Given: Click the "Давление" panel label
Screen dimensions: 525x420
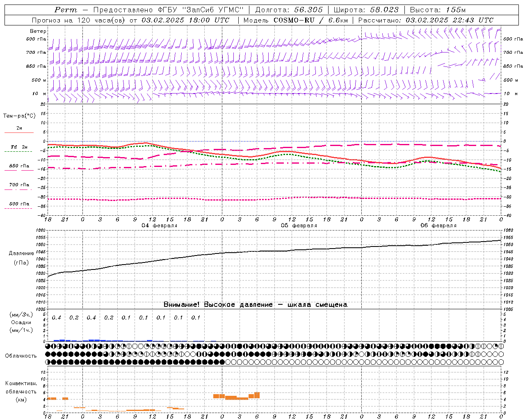Looking at the screenshot, I should pos(21,253).
